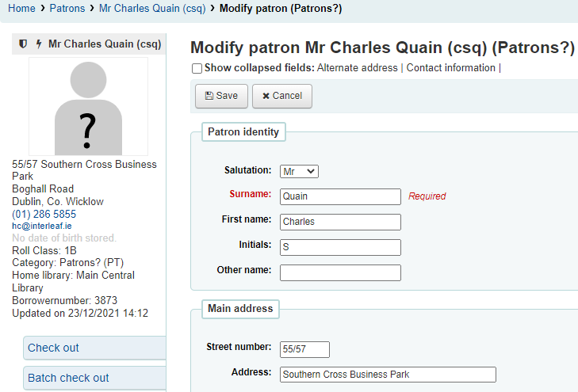This screenshot has width=578, height=392.
Task: Click the shield icon beside patron name
Action: (23, 44)
